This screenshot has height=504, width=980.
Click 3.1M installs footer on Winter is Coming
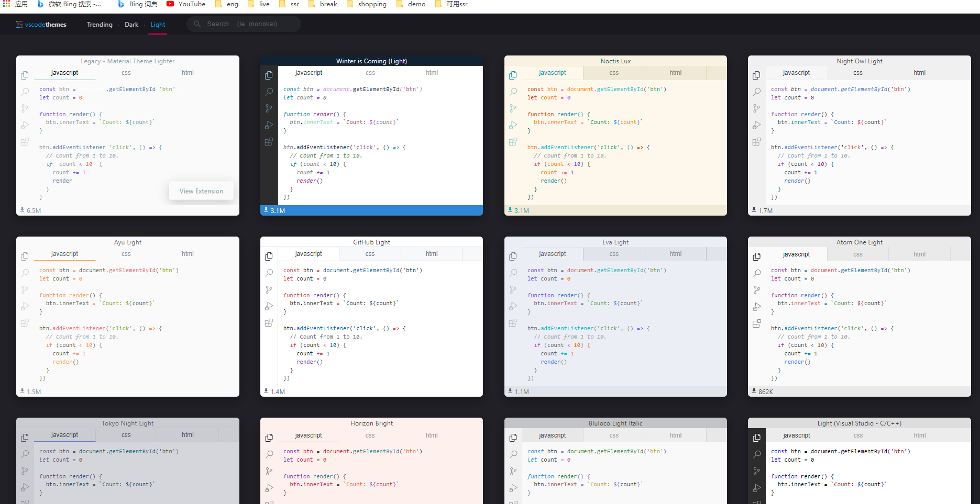pyautogui.click(x=371, y=210)
